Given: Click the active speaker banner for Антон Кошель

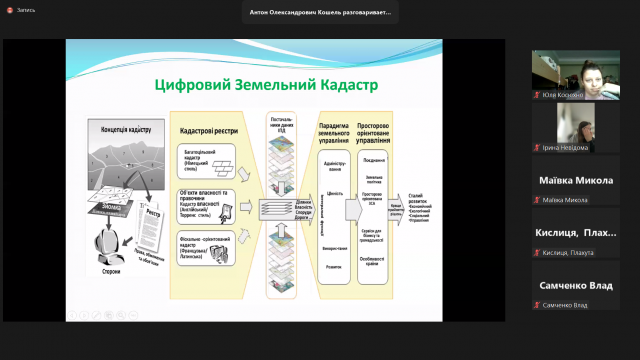Looking at the screenshot, I should tap(320, 12).
